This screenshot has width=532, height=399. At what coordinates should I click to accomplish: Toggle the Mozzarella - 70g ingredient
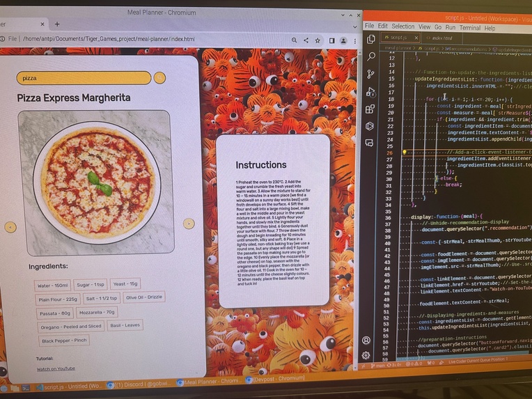coord(97,312)
